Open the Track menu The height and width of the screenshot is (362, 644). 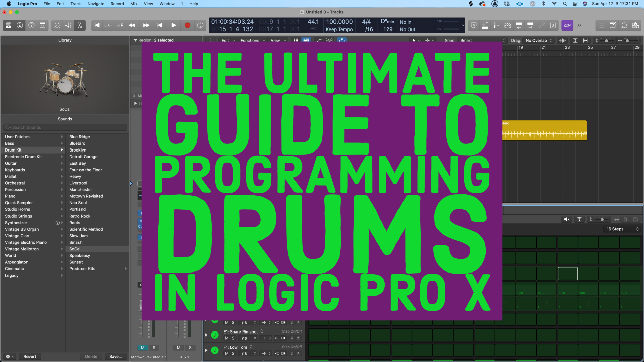click(x=75, y=4)
